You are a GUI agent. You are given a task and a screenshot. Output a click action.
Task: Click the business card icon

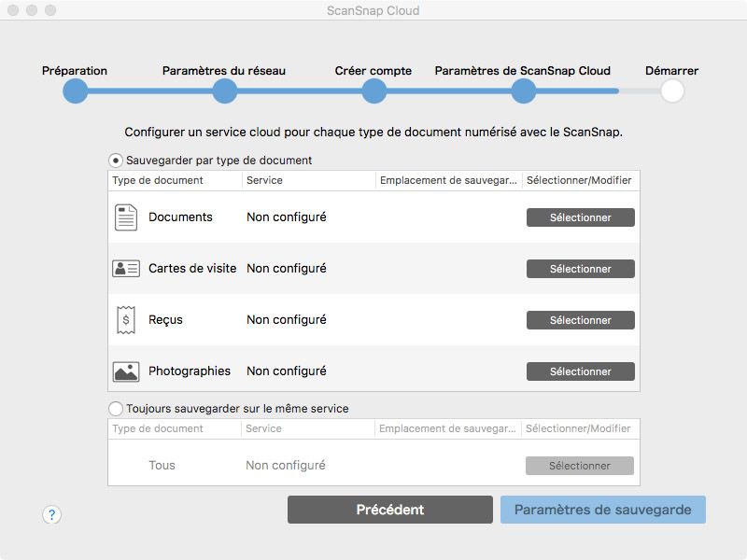[125, 269]
